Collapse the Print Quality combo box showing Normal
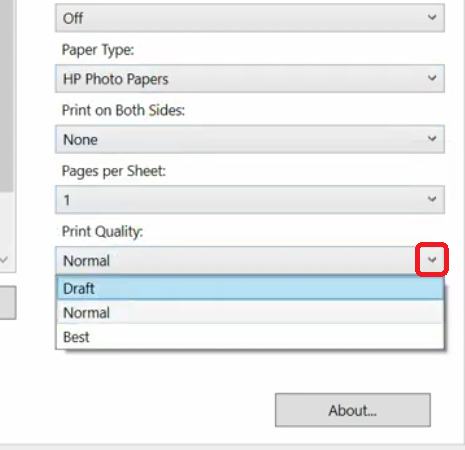 [x=250, y=260]
